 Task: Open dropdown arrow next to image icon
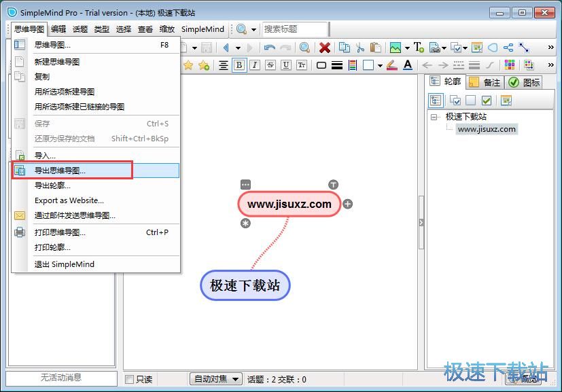pyautogui.click(x=407, y=48)
